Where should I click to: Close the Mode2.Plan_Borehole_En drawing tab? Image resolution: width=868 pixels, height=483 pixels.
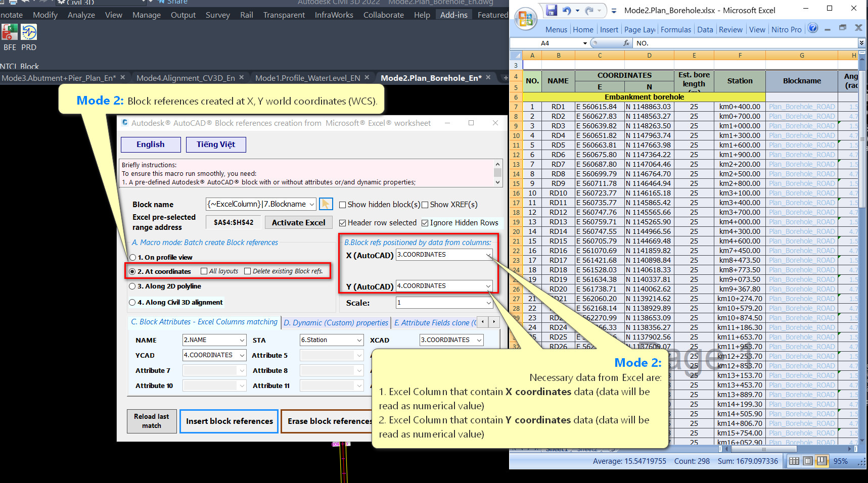click(488, 77)
